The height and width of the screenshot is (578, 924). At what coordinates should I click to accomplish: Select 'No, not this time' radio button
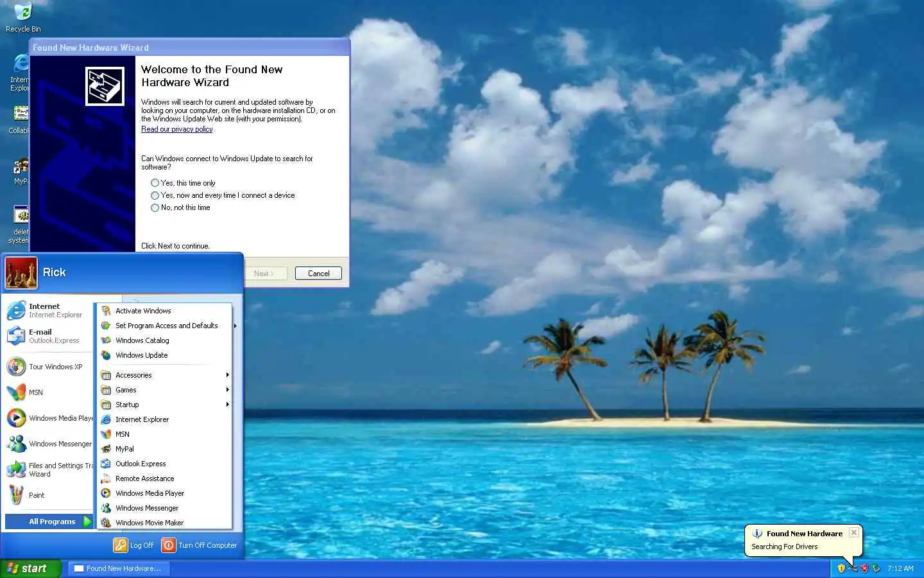(155, 207)
